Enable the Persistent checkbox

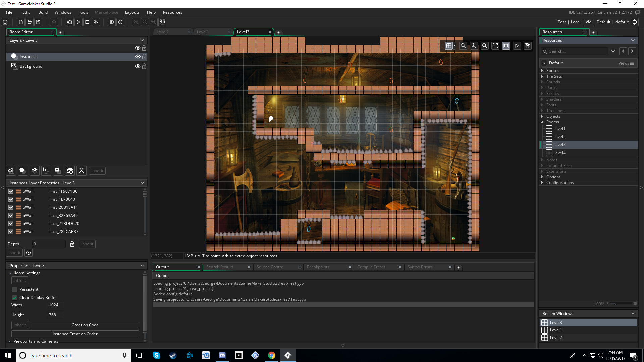pos(14,289)
